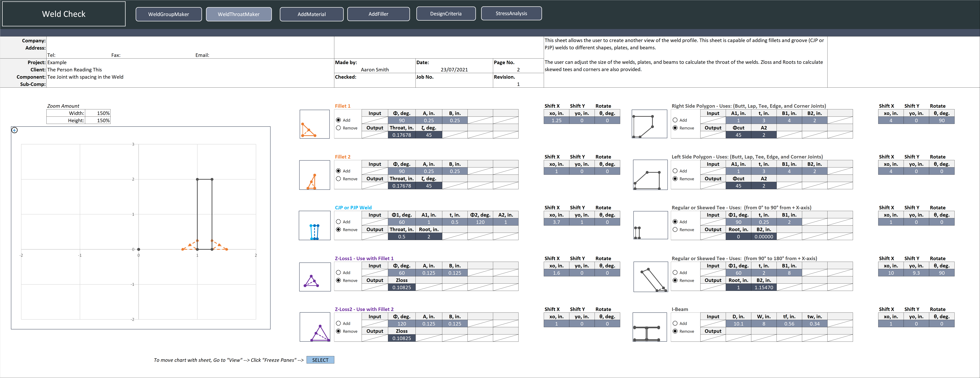The image size is (980, 378).
Task: Click the date 23/07/2021 cell
Action: tap(454, 70)
